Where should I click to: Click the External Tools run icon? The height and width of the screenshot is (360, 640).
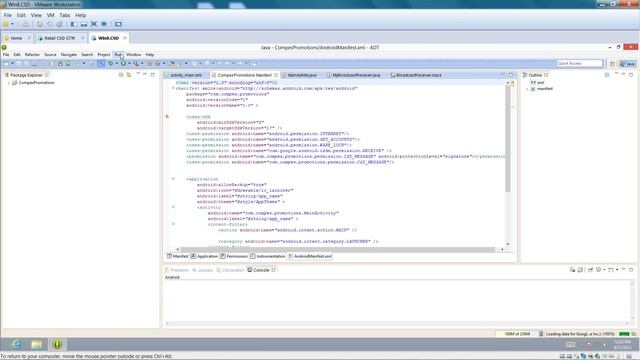pyautogui.click(x=136, y=64)
